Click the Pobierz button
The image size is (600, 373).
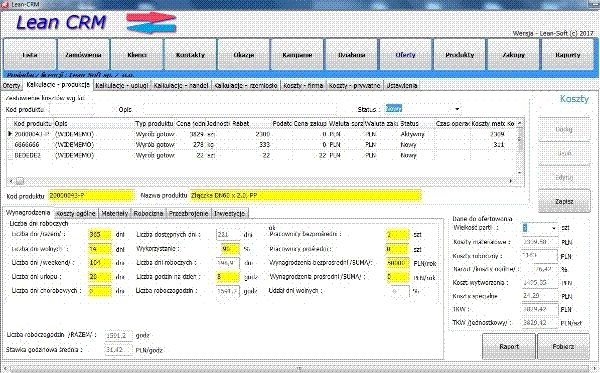[x=563, y=347]
